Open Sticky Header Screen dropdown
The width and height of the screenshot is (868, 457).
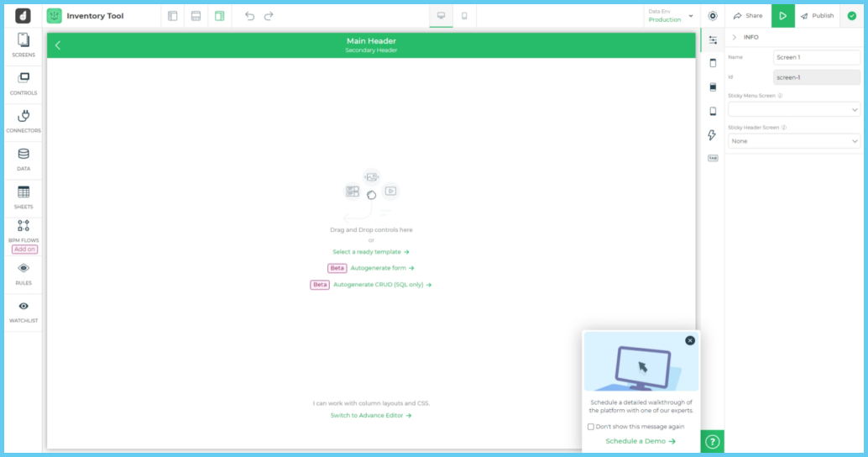coord(793,141)
